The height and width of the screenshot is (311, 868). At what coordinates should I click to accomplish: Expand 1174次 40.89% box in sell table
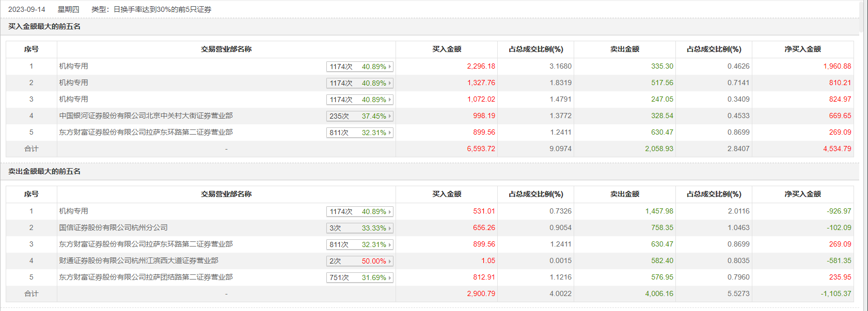click(360, 211)
